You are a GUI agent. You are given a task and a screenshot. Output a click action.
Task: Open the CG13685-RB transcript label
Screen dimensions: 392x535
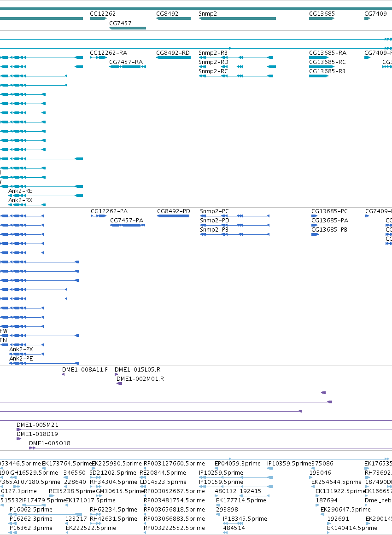(x=327, y=71)
